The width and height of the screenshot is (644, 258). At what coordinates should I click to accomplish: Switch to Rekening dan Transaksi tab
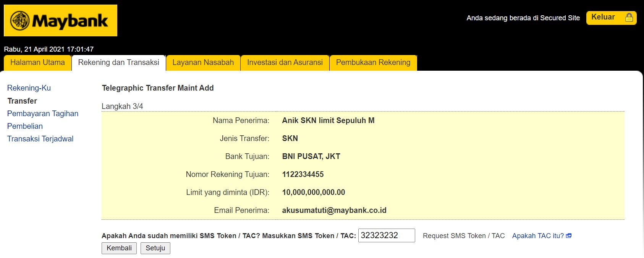[118, 63]
